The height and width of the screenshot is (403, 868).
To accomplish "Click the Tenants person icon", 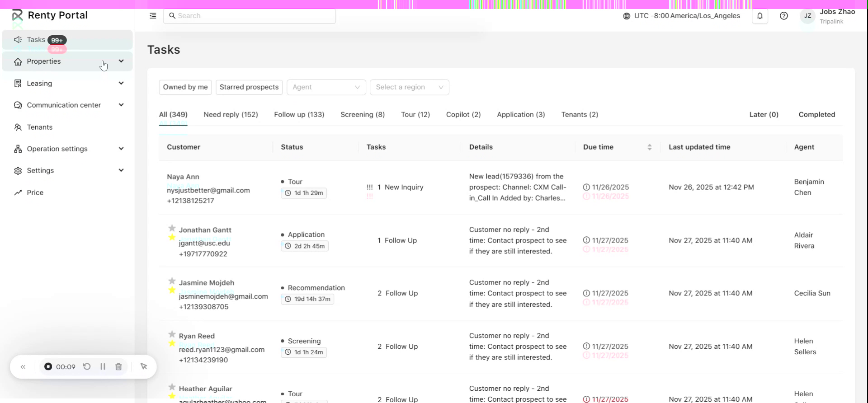I will point(18,127).
